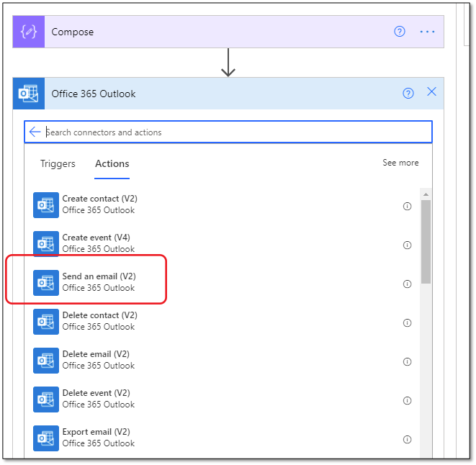The image size is (476, 465).
Task: Click the Create contact (V2) Outlook icon
Action: [46, 205]
